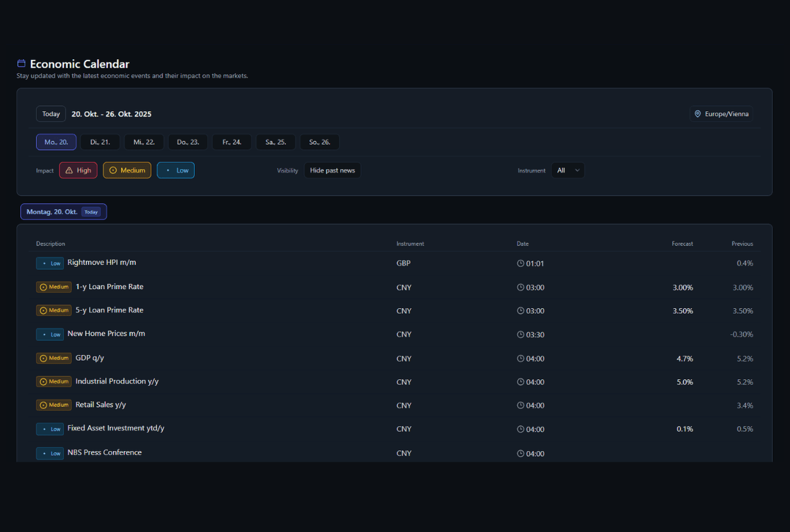The image size is (790, 532).
Task: Click the warning triangle icon in High filter
Action: click(x=68, y=171)
